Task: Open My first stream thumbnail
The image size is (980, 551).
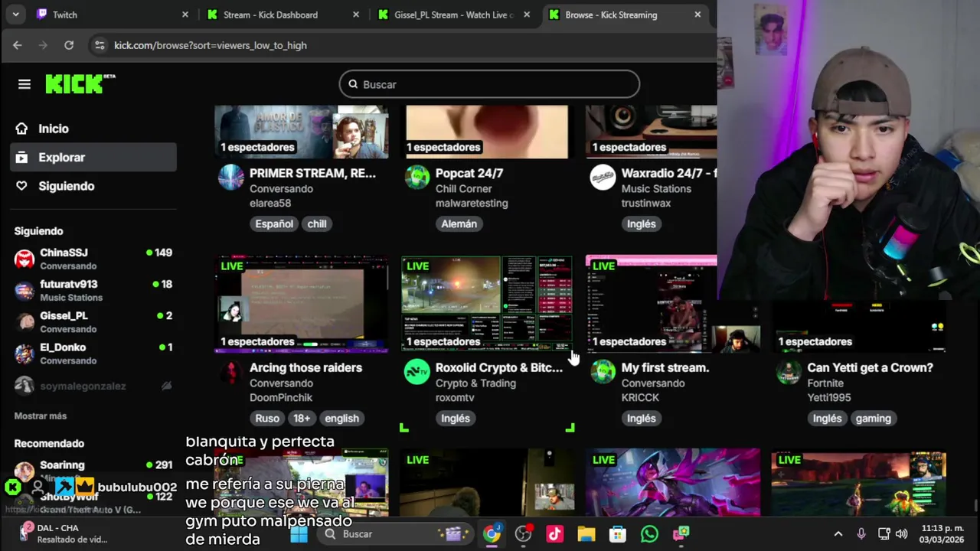Action: point(673,304)
